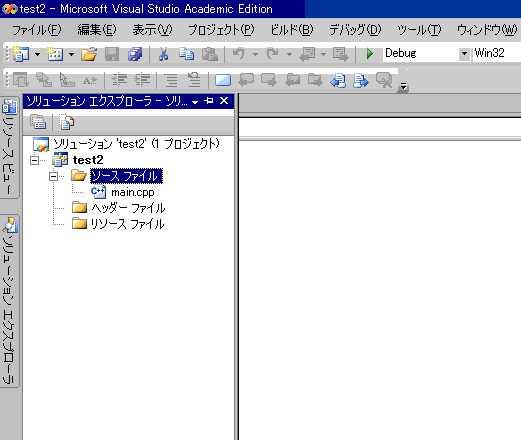Toggle bookmark with the blue rectangle icon
Screen dimensions: 521x440
pos(223,80)
